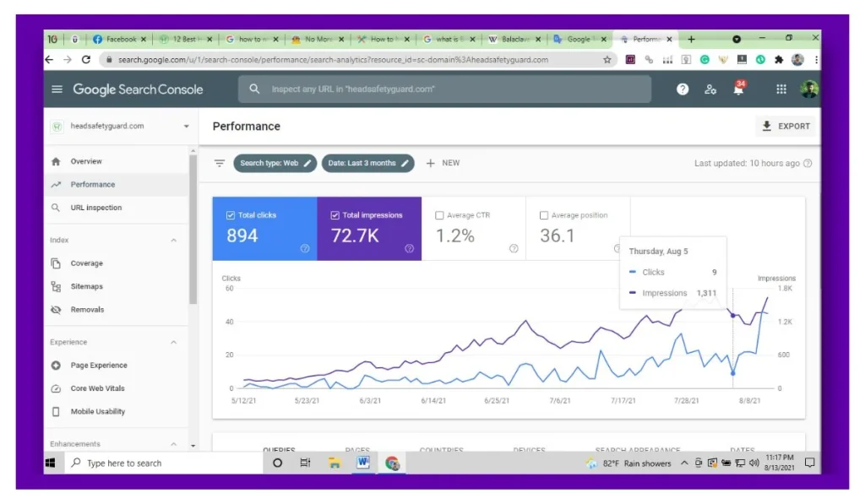Screen dimensions: 865x504
Task: Open the Google apps grid
Action: [781, 89]
